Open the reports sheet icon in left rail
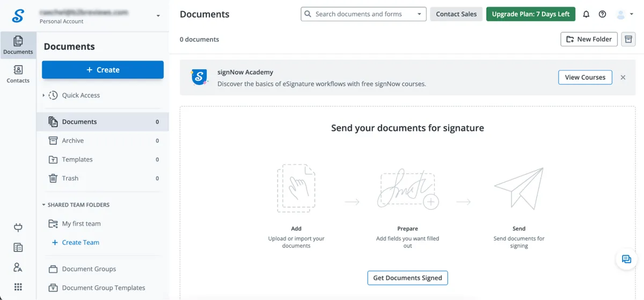The width and height of the screenshot is (644, 300). click(x=18, y=247)
